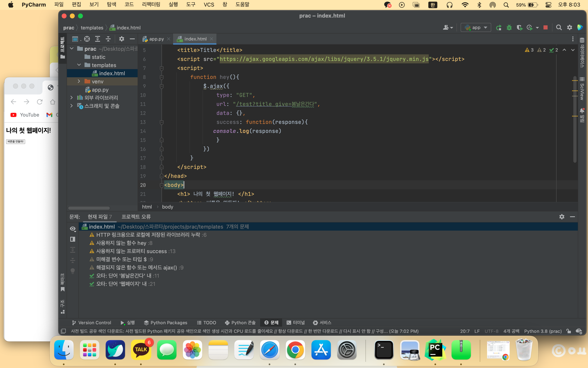Expand the venv folder

[x=79, y=81]
